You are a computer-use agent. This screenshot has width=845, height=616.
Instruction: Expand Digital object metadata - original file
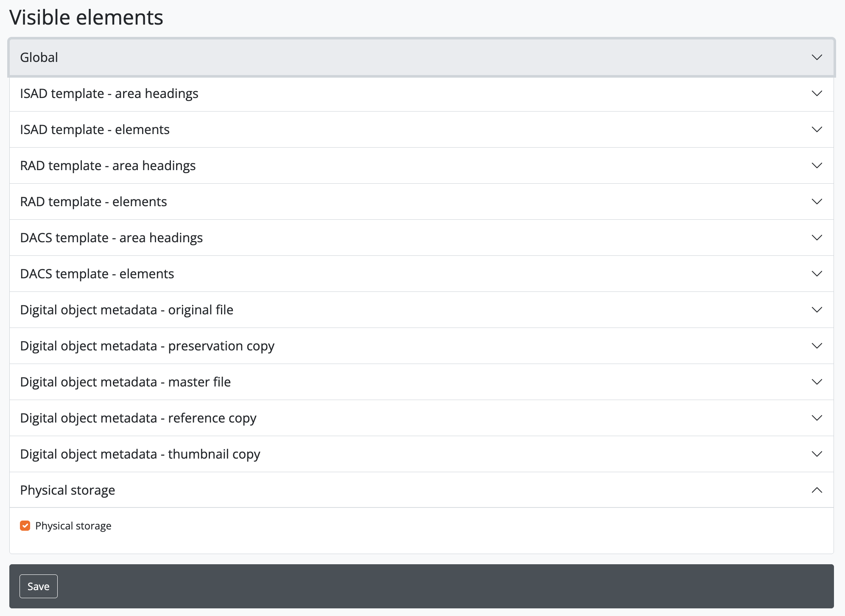pos(126,310)
